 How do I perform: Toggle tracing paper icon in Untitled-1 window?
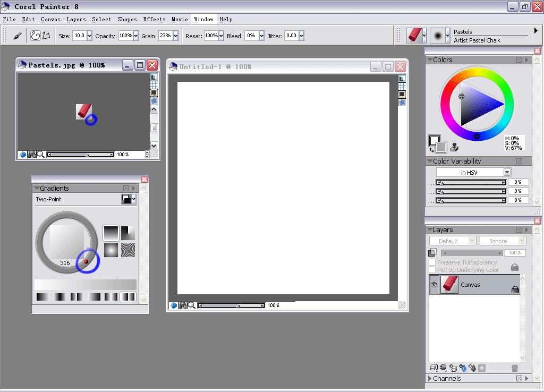402,79
